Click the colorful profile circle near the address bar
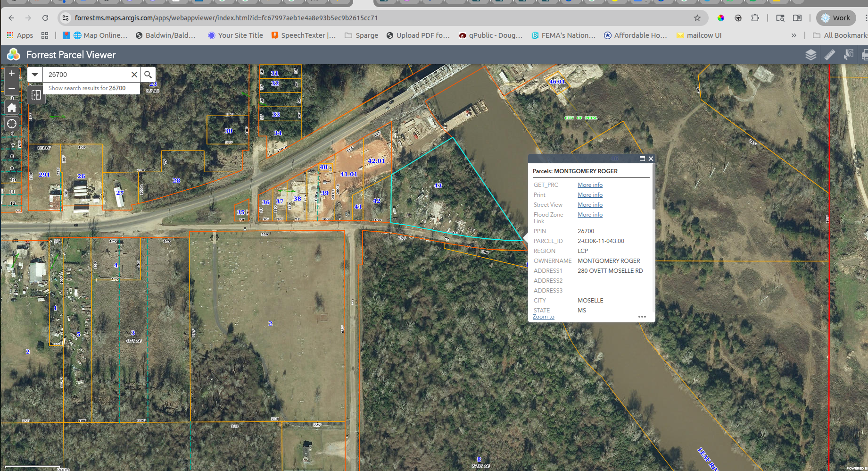The width and height of the screenshot is (868, 471). click(721, 18)
